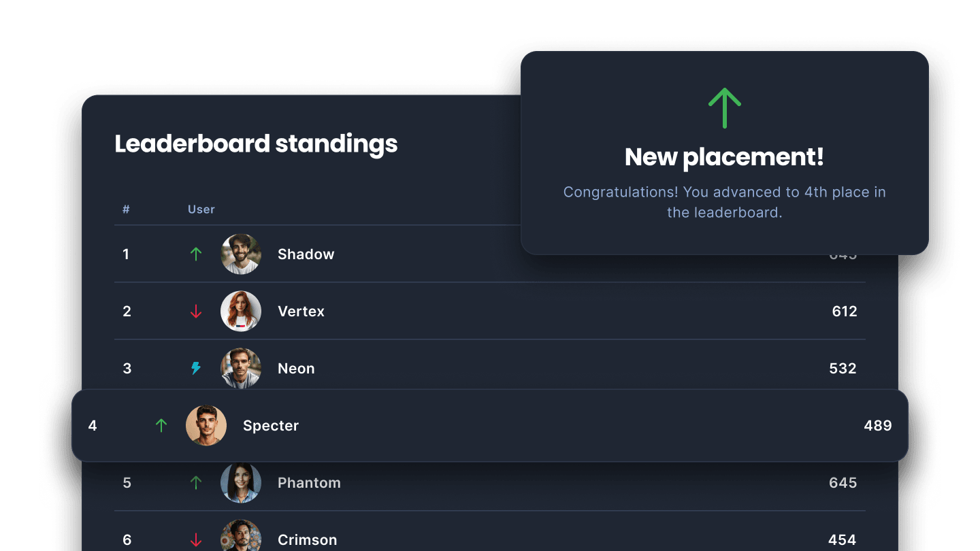Select the Shadow username
Screen dimensions: 980x551
click(x=306, y=254)
